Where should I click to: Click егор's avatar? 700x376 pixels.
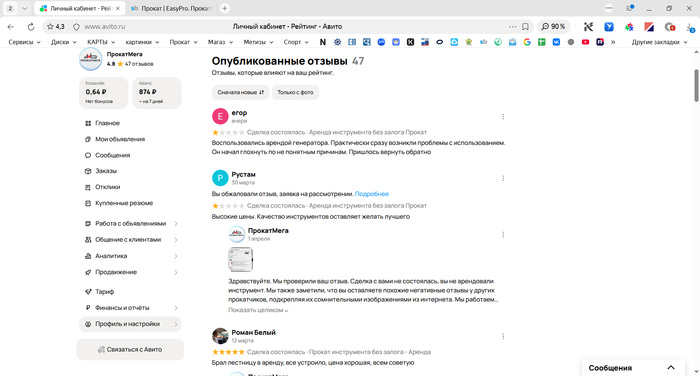tap(220, 117)
